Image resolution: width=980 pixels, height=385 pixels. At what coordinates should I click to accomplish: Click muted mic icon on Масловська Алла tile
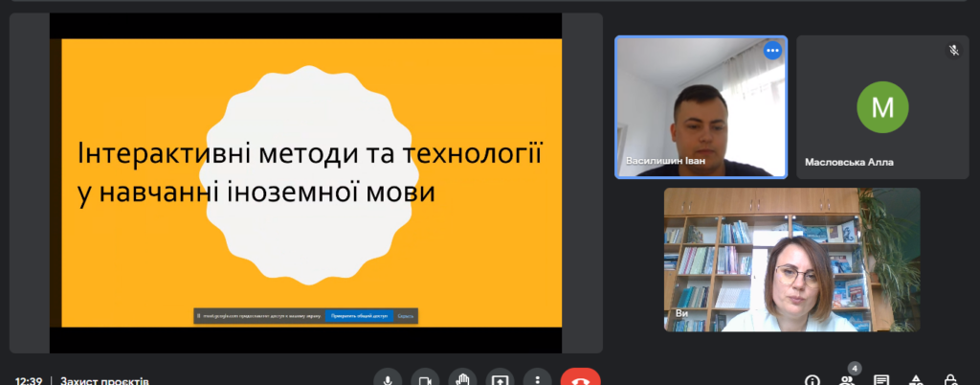[x=953, y=51]
